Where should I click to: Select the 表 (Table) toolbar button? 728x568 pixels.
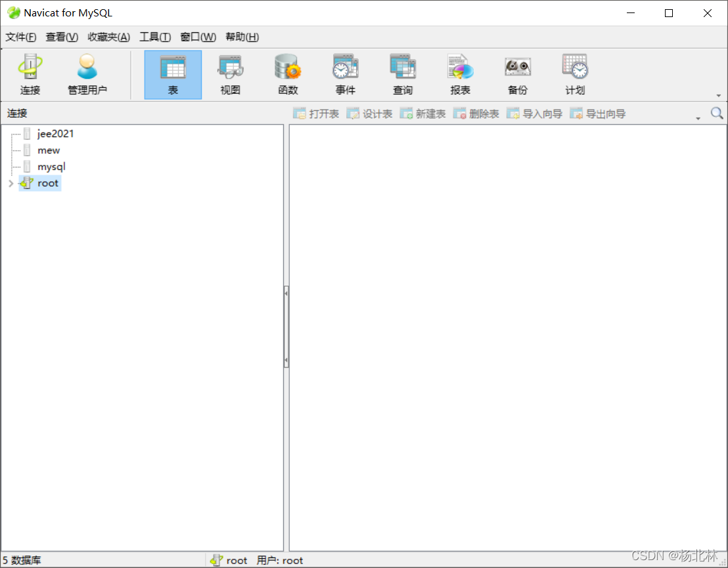click(173, 75)
